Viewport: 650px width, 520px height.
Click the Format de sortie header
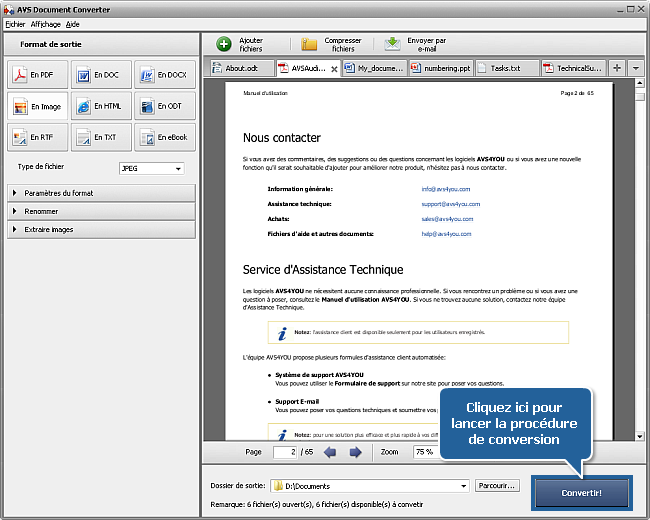coord(51,44)
